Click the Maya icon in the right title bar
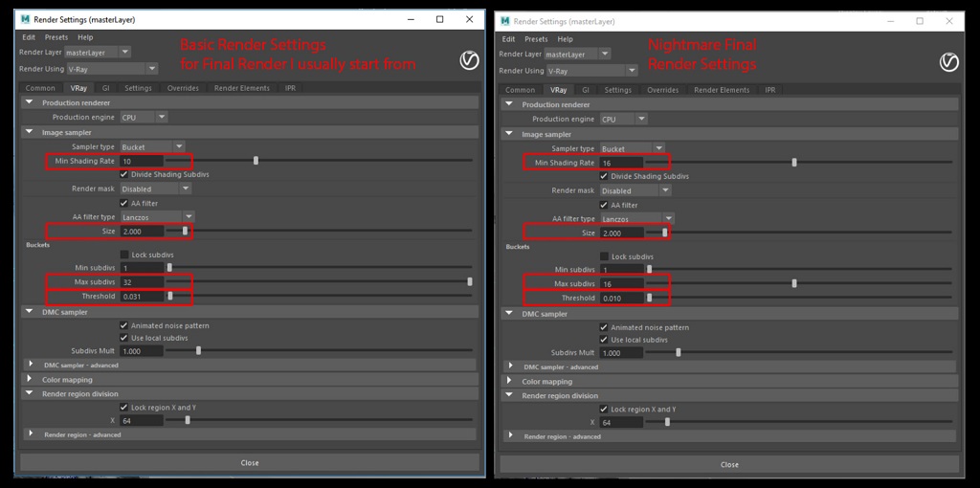980x488 pixels. (x=504, y=21)
